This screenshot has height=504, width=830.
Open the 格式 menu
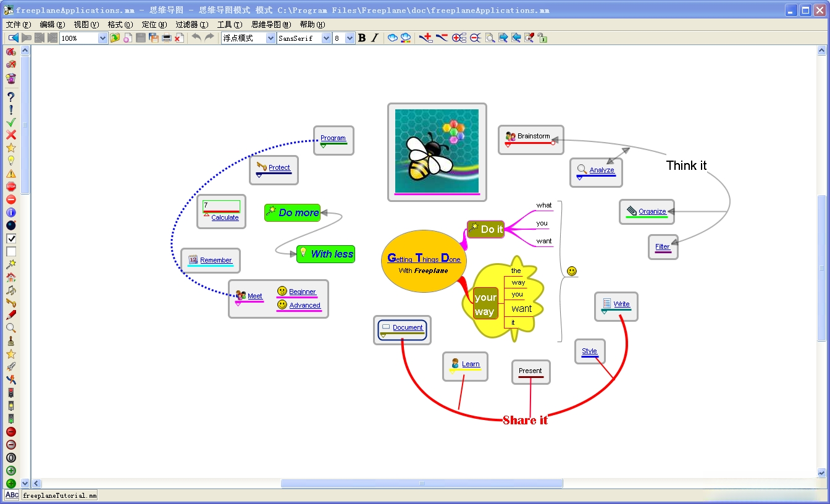point(120,25)
